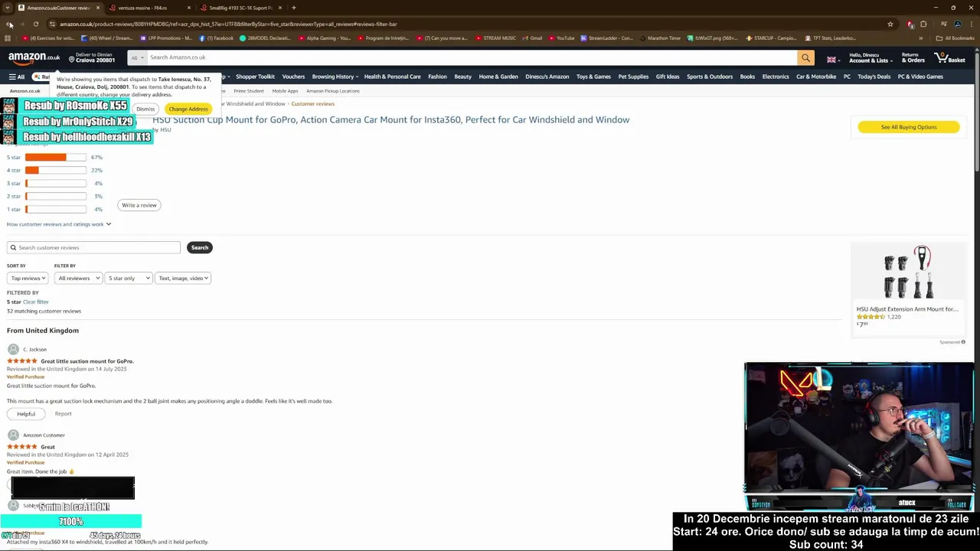
Task: Open PC & Video Games category
Action: (920, 77)
